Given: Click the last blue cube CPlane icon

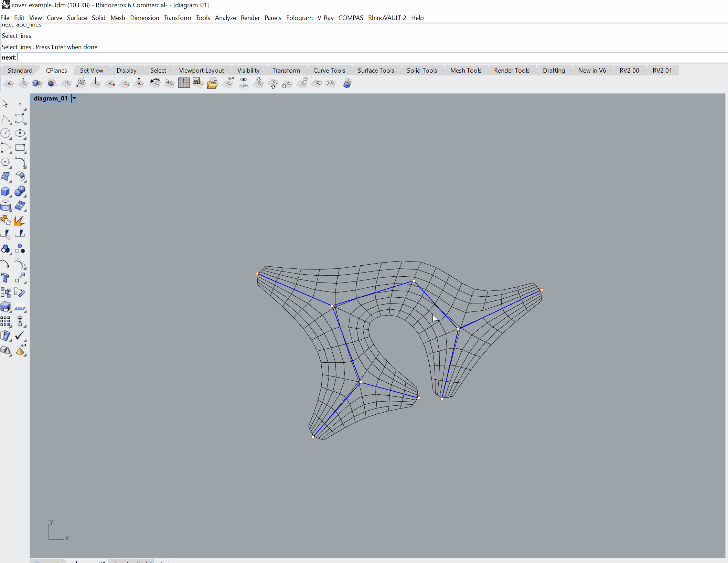Looking at the screenshot, I should pyautogui.click(x=347, y=83).
